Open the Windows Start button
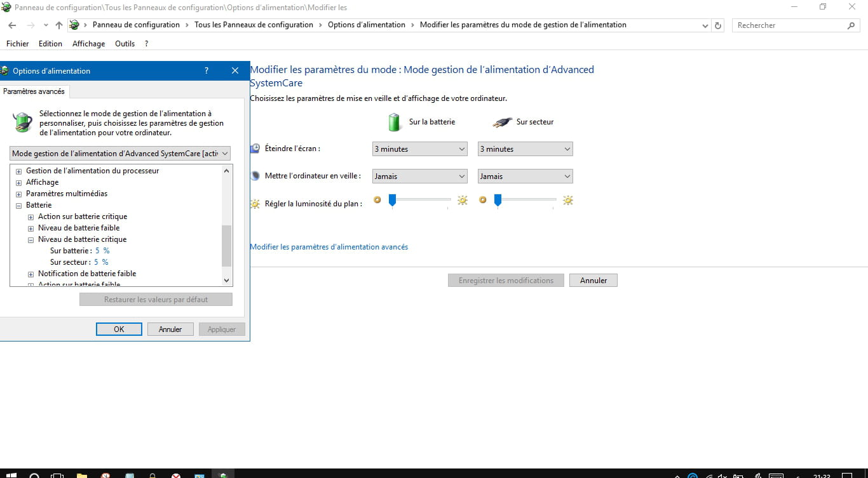This screenshot has width=868, height=478. tap(11, 475)
